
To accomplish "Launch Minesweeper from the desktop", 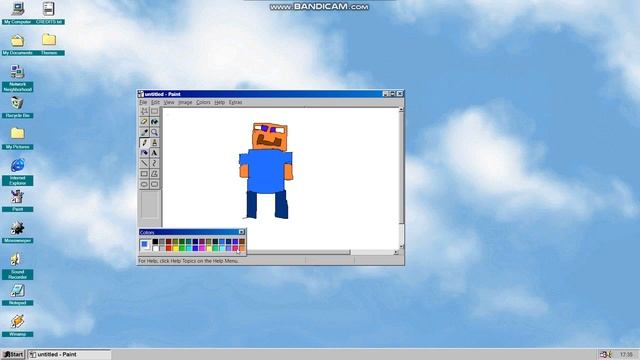I will pos(18,232).
